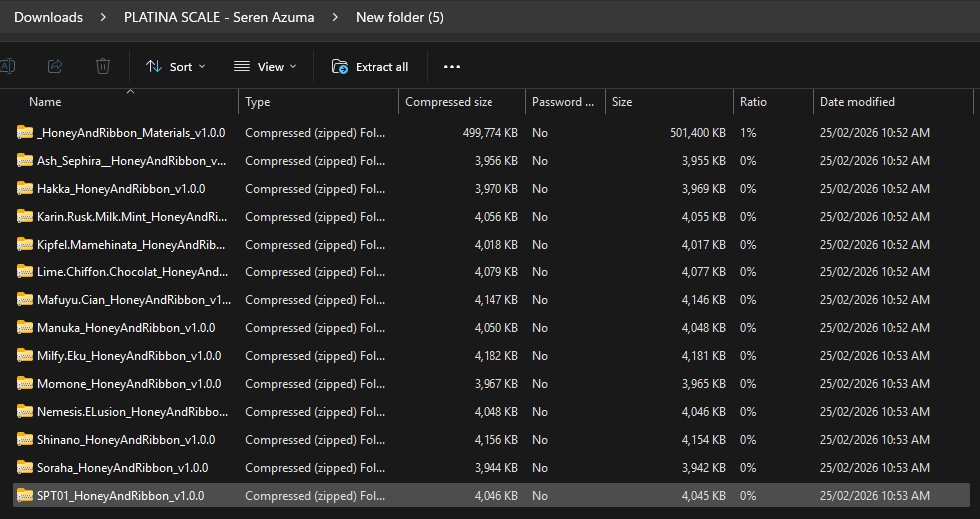Click zip icon of _HoneyAndRibbon_Materials_v1.0.0
This screenshot has width=980, height=519.
click(x=25, y=133)
